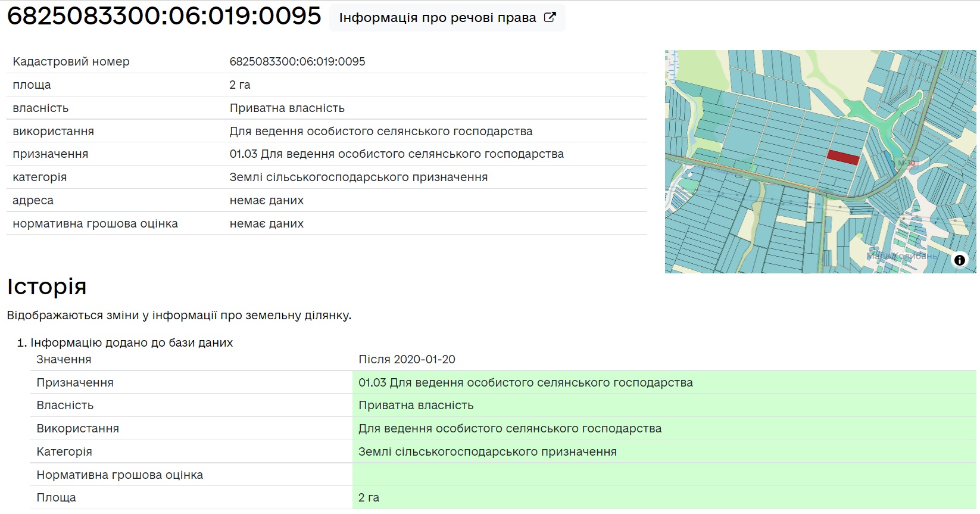This screenshot has height=514, width=980.
Task: Click the 'категорія' value in the top table
Action: coord(358,177)
